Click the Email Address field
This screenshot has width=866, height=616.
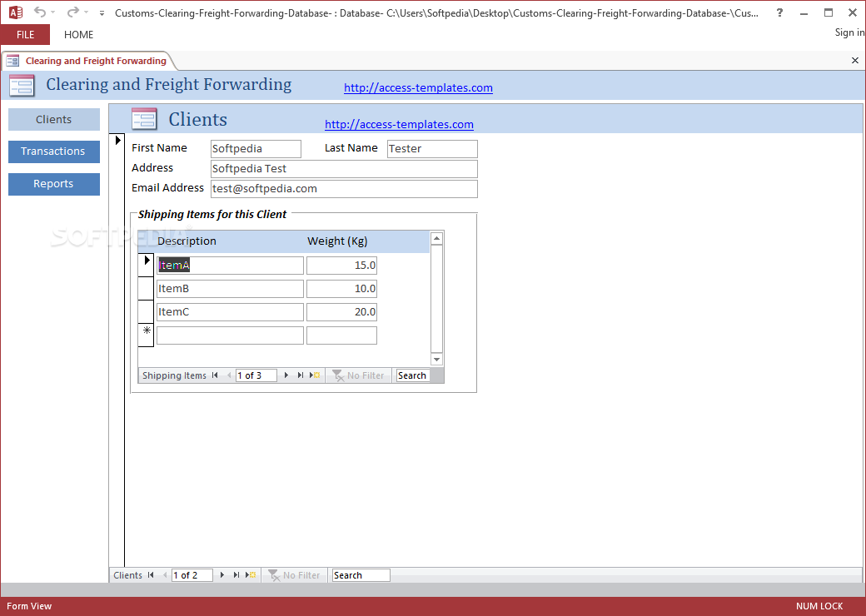[344, 189]
